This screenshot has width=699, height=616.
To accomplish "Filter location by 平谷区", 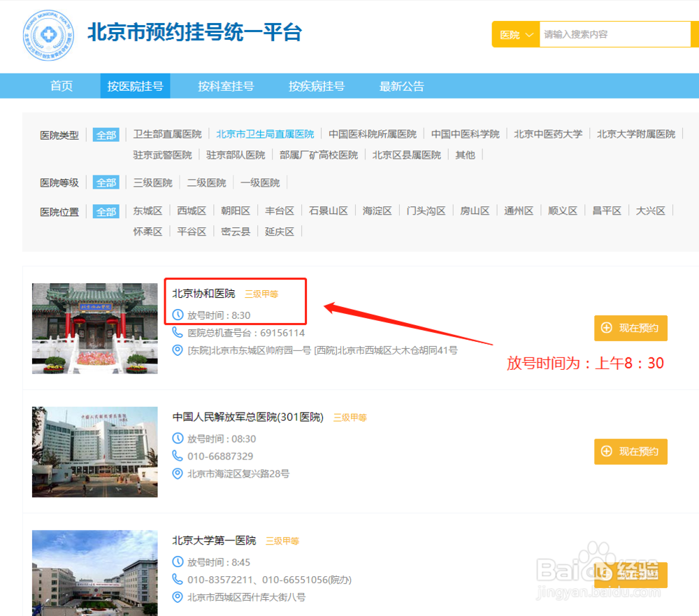I will click(192, 231).
